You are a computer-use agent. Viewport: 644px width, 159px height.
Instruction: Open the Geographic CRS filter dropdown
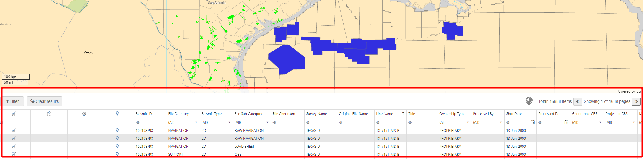(600, 122)
